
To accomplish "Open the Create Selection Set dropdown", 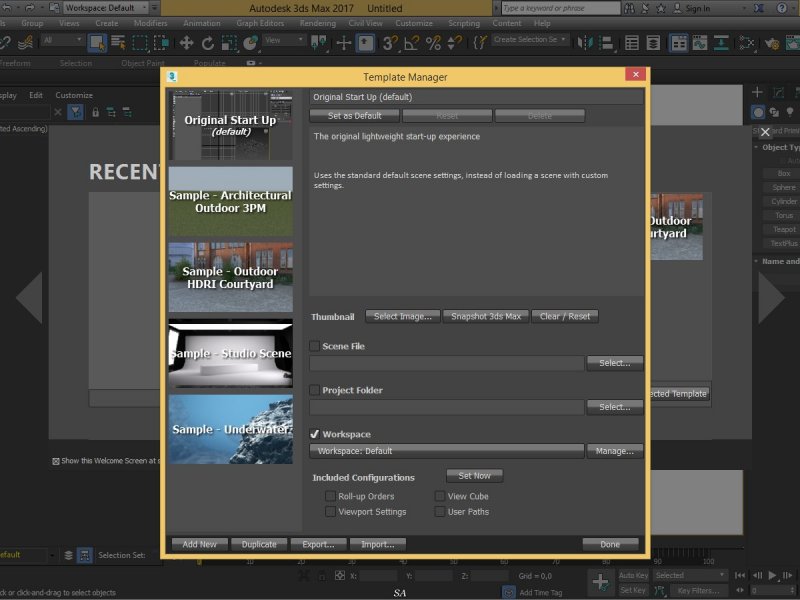I will point(530,39).
